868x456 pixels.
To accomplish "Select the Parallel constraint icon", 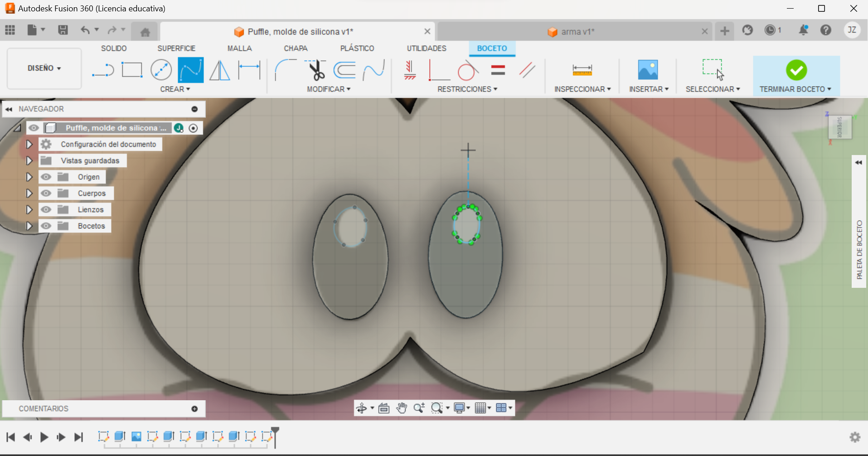I will coord(527,70).
